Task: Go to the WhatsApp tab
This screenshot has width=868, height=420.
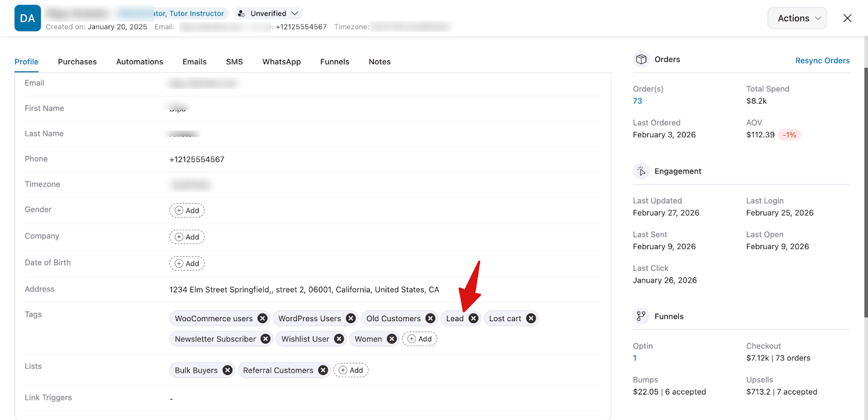Action: 282,62
